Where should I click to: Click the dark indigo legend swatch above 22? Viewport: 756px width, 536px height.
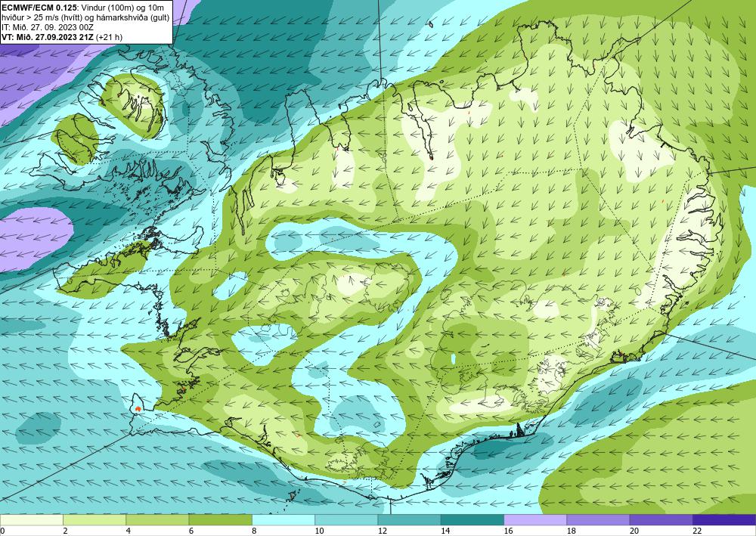[724, 519]
